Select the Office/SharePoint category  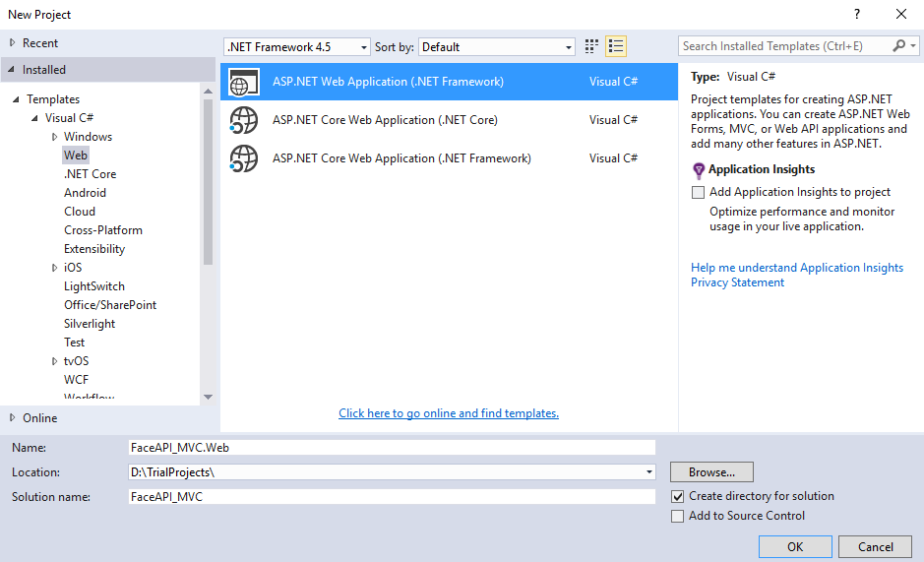[110, 305]
